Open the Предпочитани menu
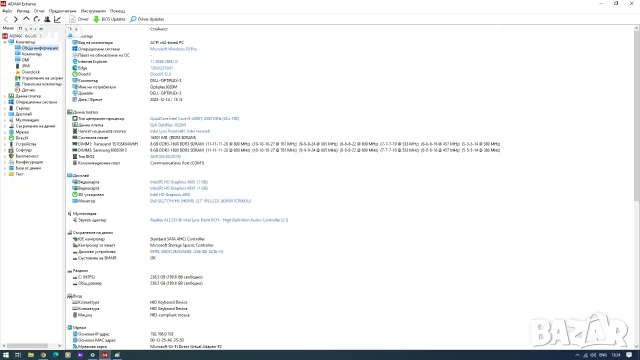The height and width of the screenshot is (360, 640). click(x=62, y=11)
